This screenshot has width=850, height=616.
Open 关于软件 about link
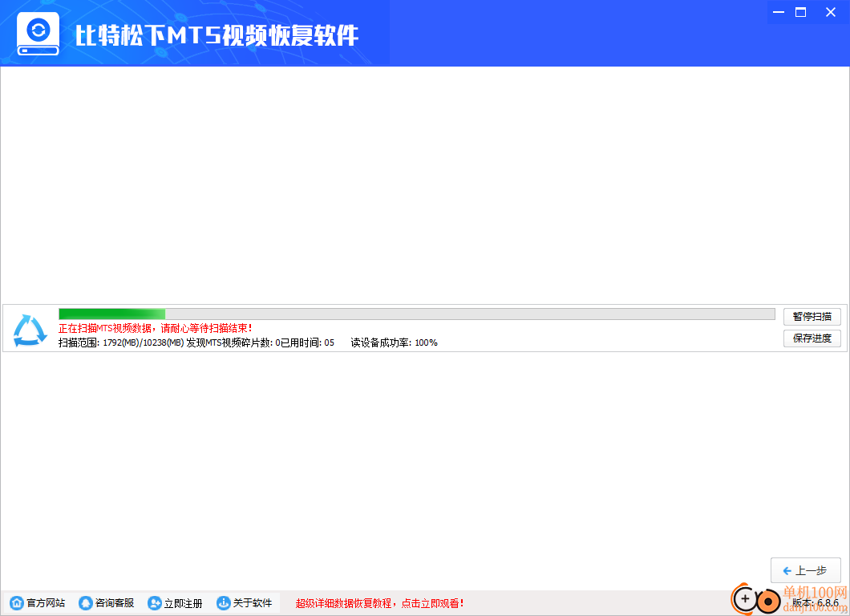[245, 603]
